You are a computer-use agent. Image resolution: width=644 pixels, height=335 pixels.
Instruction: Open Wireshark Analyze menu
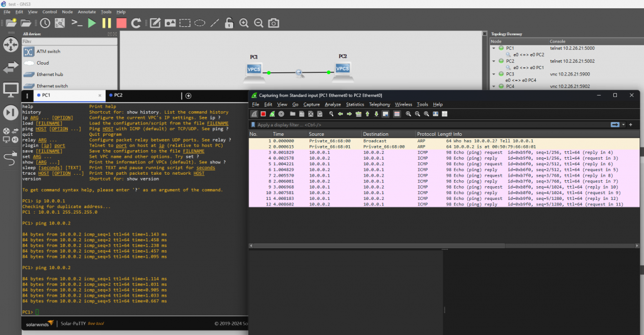tap(333, 104)
